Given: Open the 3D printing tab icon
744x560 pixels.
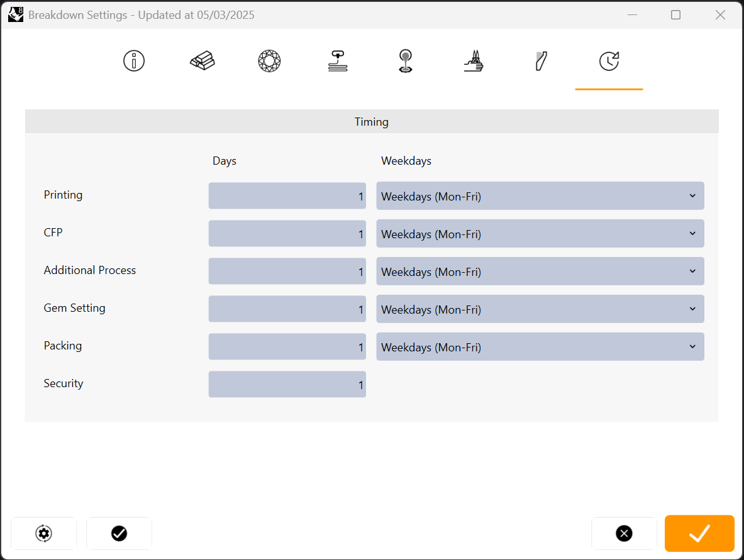Looking at the screenshot, I should click(337, 61).
